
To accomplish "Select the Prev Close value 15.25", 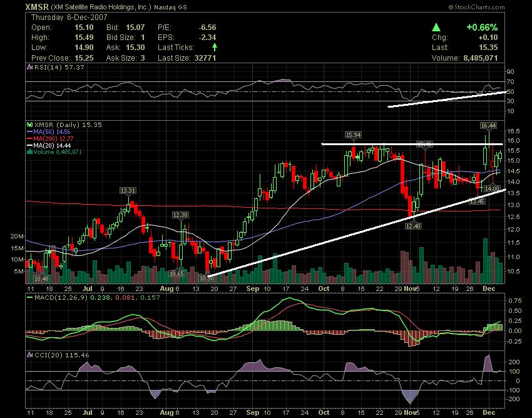I will 84,58.
